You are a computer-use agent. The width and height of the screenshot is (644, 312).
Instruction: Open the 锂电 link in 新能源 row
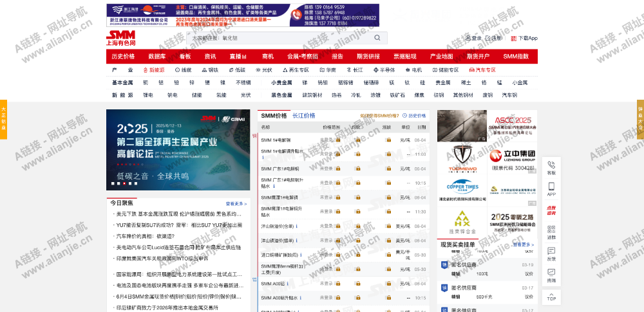pyautogui.click(x=148, y=95)
